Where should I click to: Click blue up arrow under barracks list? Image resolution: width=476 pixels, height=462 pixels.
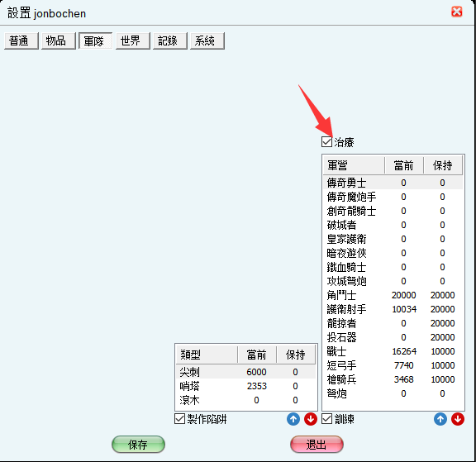[440, 419]
